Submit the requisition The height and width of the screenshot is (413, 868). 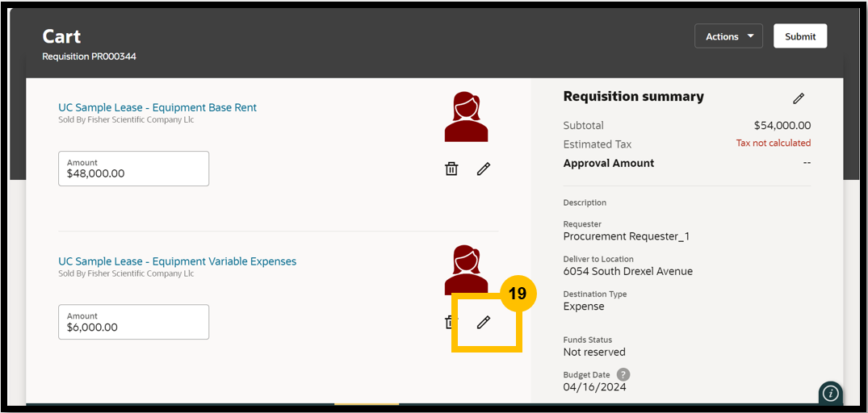click(x=800, y=36)
